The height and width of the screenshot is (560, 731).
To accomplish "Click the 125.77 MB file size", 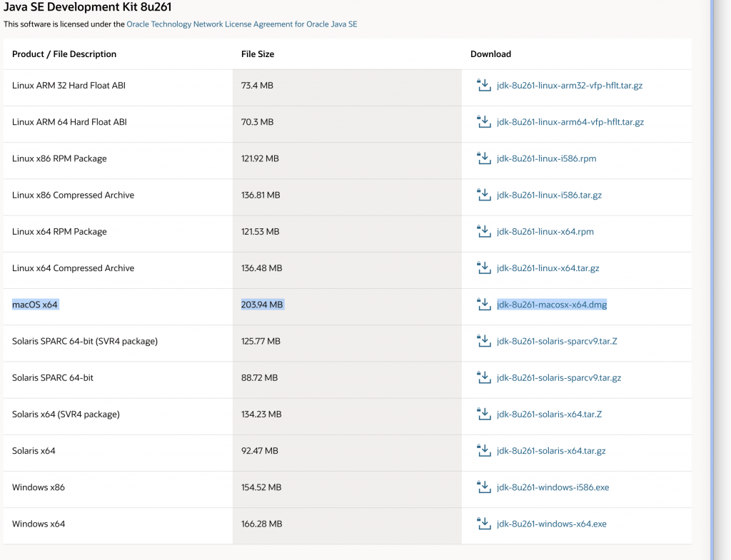I will [x=261, y=341].
